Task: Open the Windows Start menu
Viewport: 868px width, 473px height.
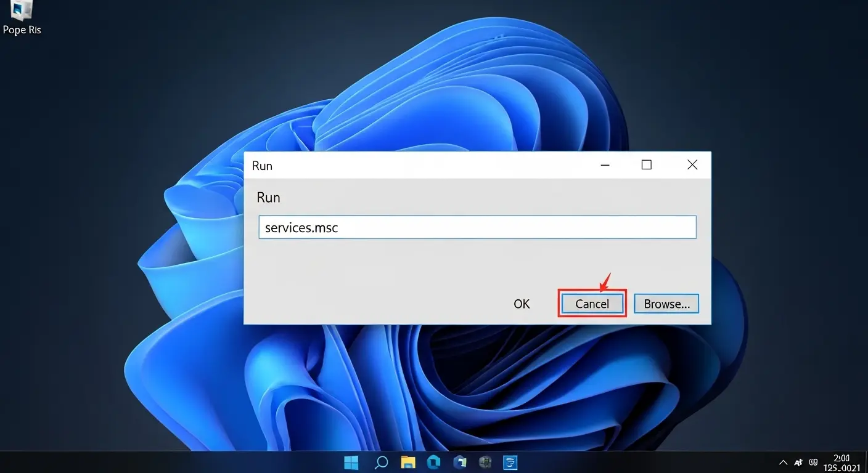Action: [351, 462]
